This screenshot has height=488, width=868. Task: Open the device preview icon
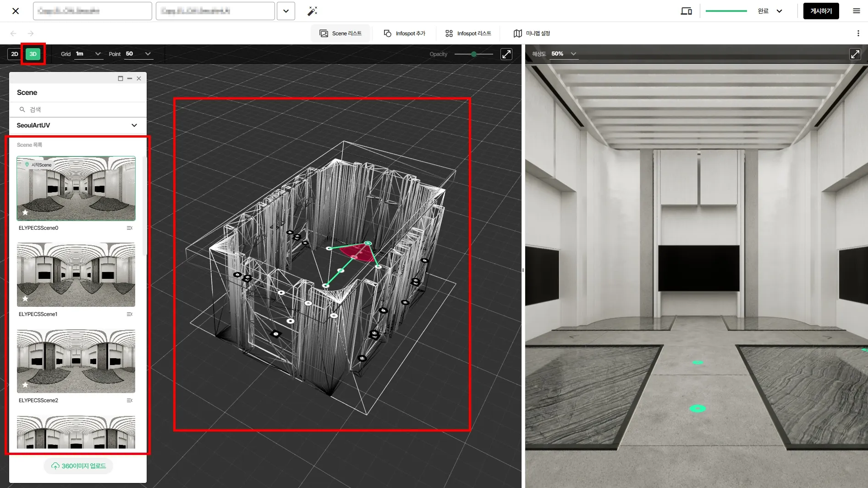686,11
